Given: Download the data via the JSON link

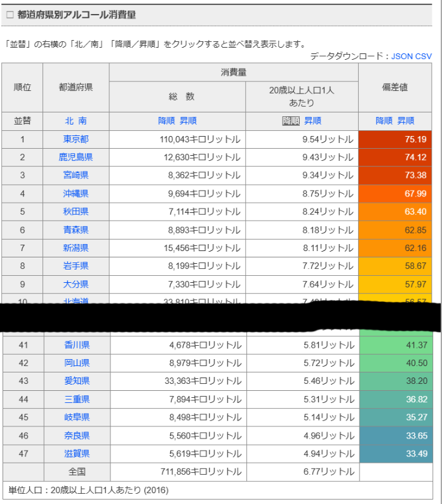Looking at the screenshot, I should (x=401, y=56).
